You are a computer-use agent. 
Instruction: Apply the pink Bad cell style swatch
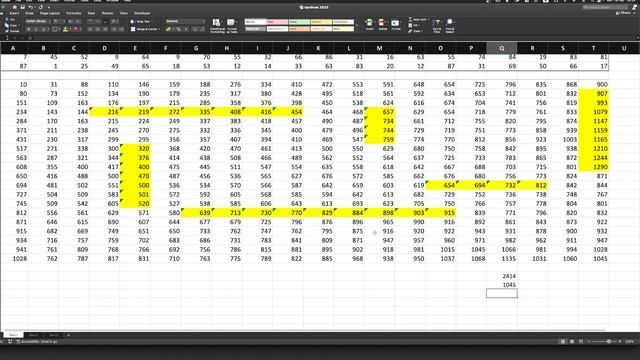(277, 22)
